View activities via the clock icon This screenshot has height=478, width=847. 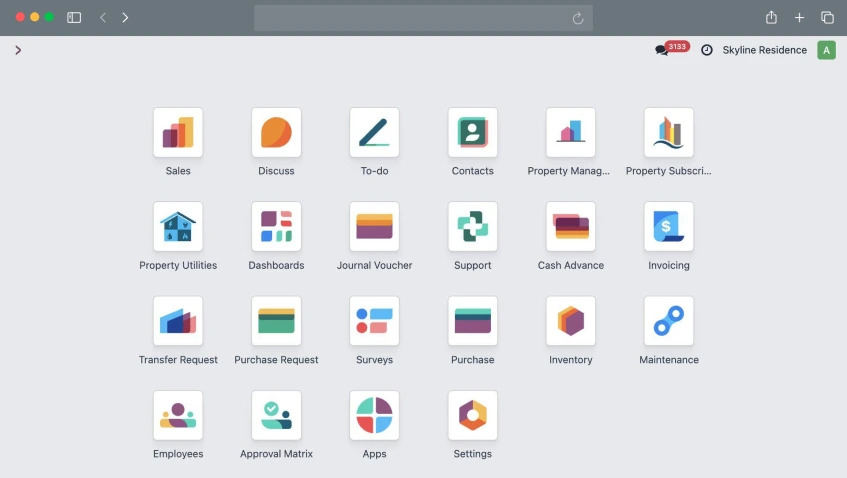point(707,50)
